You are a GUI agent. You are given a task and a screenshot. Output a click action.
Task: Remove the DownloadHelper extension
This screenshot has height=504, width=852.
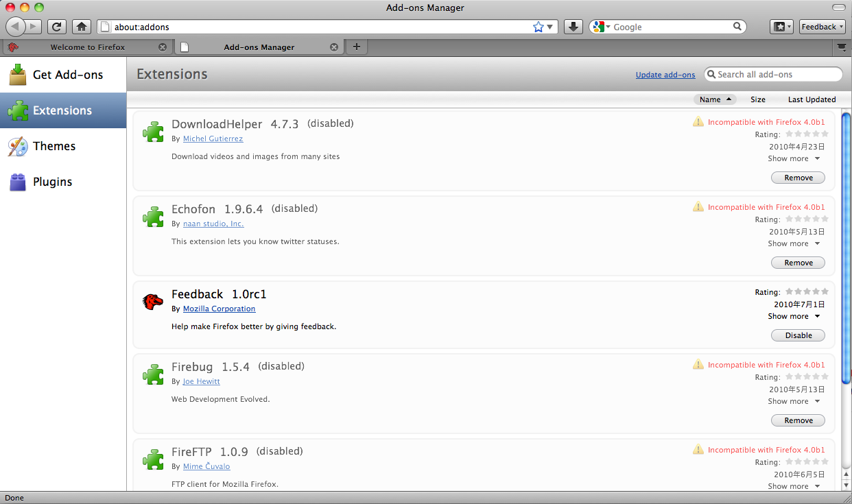coord(798,178)
